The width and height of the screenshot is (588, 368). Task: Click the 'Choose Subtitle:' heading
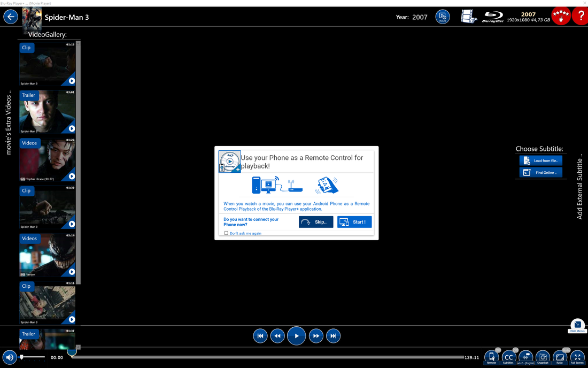point(539,149)
